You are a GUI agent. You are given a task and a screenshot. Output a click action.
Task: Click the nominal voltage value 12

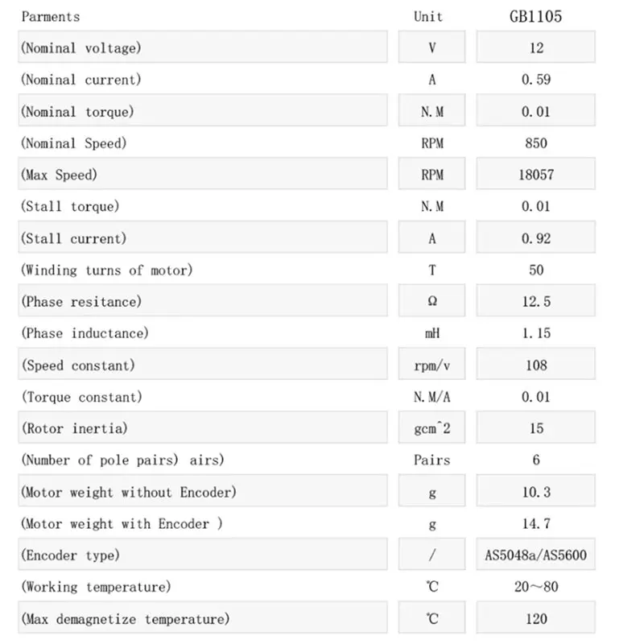(x=536, y=47)
